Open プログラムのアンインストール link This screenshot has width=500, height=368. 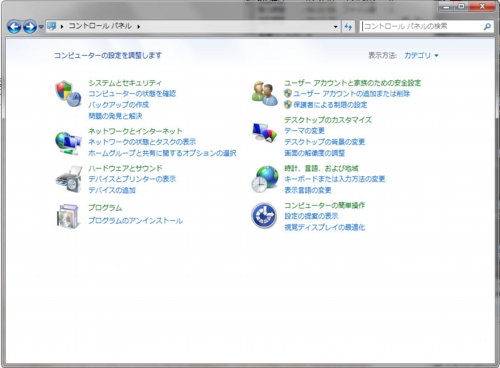click(x=135, y=221)
